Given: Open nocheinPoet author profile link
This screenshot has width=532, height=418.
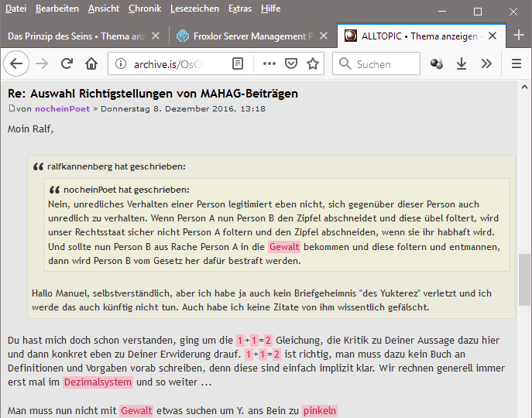Looking at the screenshot, I should [62, 108].
